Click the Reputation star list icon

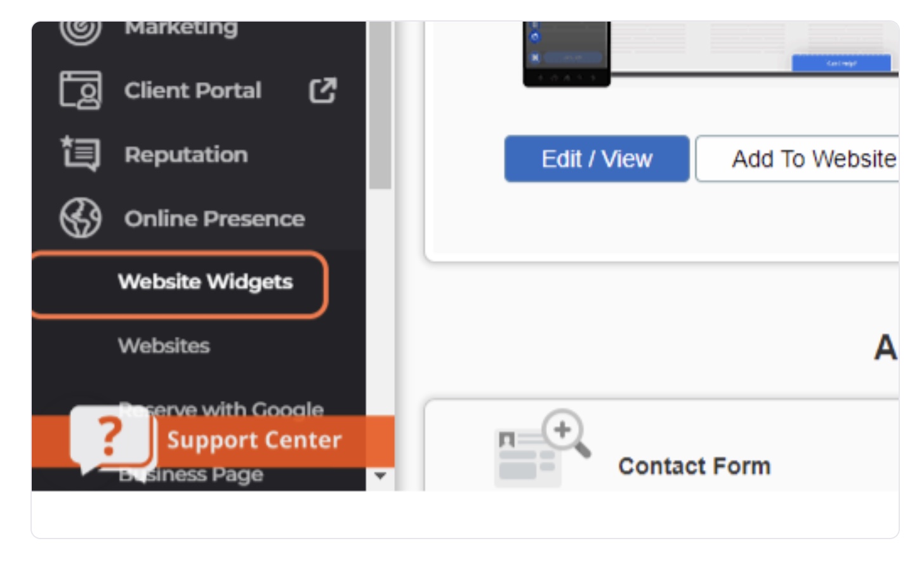pos(81,154)
